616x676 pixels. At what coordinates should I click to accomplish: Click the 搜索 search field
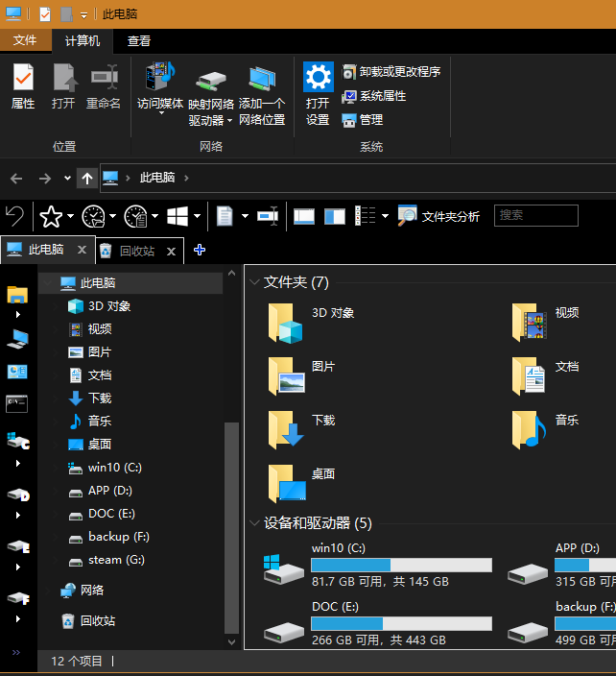[535, 215]
